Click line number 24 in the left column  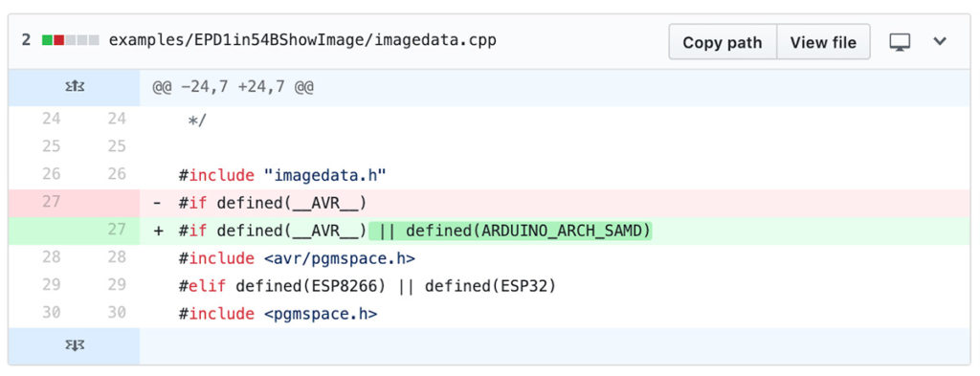pos(52,118)
